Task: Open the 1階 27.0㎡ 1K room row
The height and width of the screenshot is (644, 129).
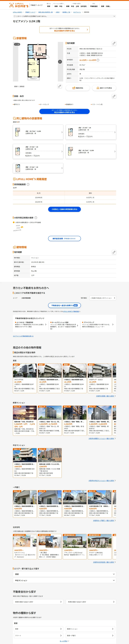Action: point(91,132)
